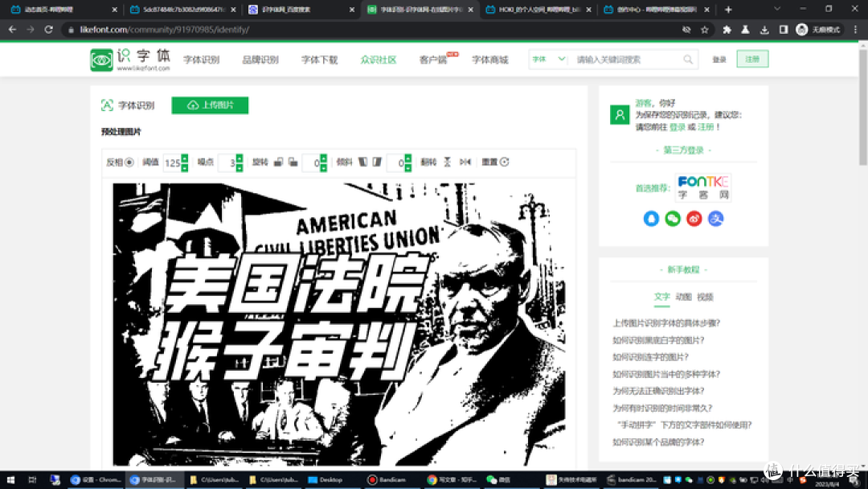Click the search magnifier icon
The height and width of the screenshot is (489, 868).
pyautogui.click(x=688, y=60)
